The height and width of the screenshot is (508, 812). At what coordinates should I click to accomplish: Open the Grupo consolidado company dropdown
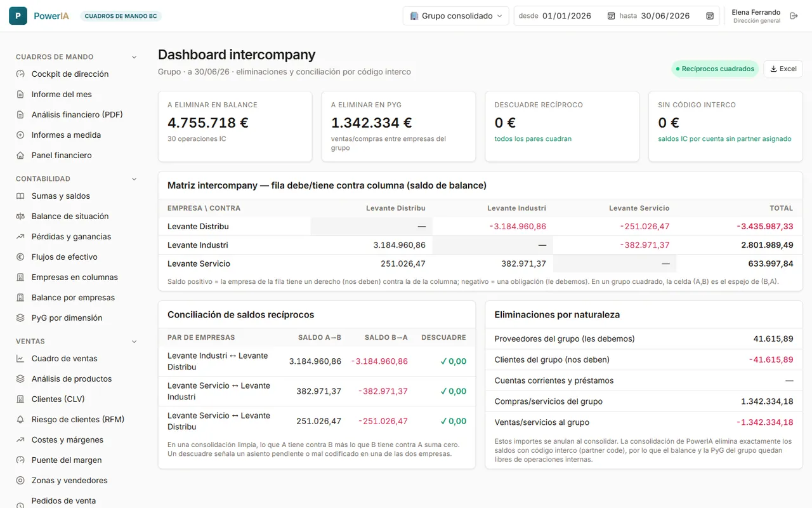[455, 16]
